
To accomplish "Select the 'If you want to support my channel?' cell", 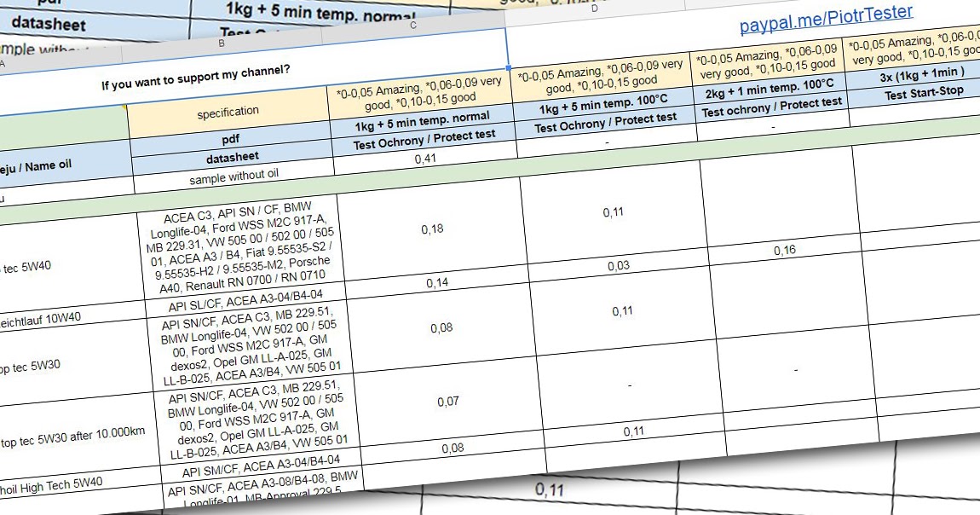I will (196, 78).
